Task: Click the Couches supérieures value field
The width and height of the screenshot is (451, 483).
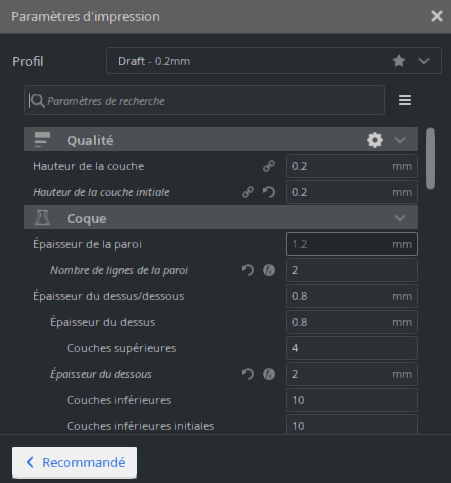Action: (x=352, y=348)
